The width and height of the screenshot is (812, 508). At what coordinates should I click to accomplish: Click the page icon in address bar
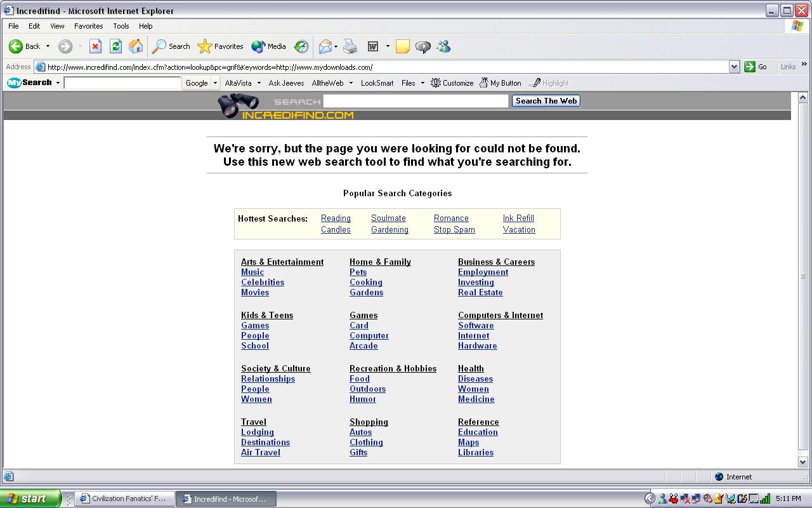click(x=40, y=67)
